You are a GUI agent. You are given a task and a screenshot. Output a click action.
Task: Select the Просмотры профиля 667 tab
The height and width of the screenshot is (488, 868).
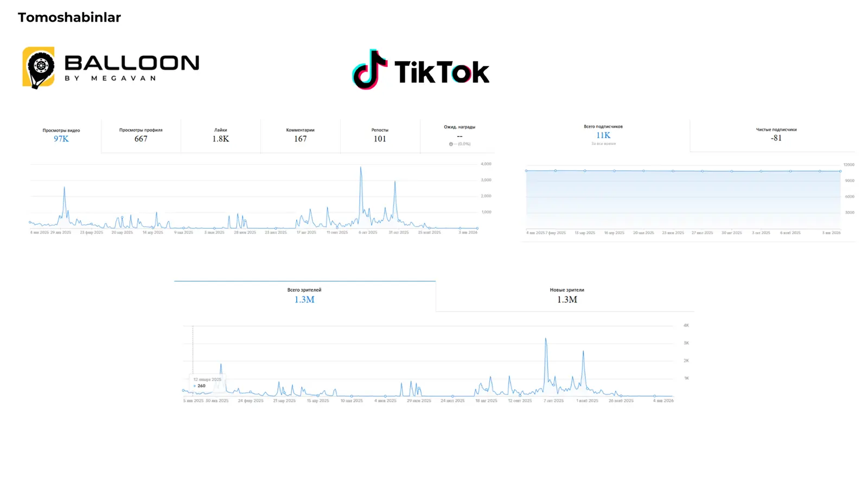tap(141, 136)
